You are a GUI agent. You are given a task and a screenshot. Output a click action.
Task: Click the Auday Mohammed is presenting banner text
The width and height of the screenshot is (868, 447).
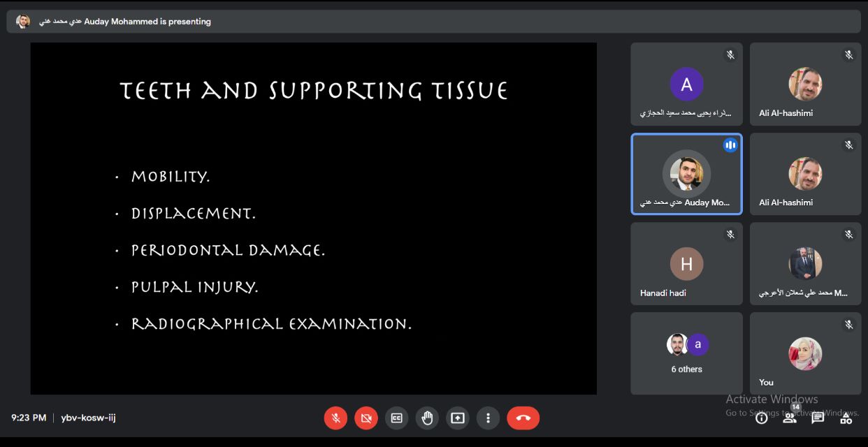click(x=125, y=22)
